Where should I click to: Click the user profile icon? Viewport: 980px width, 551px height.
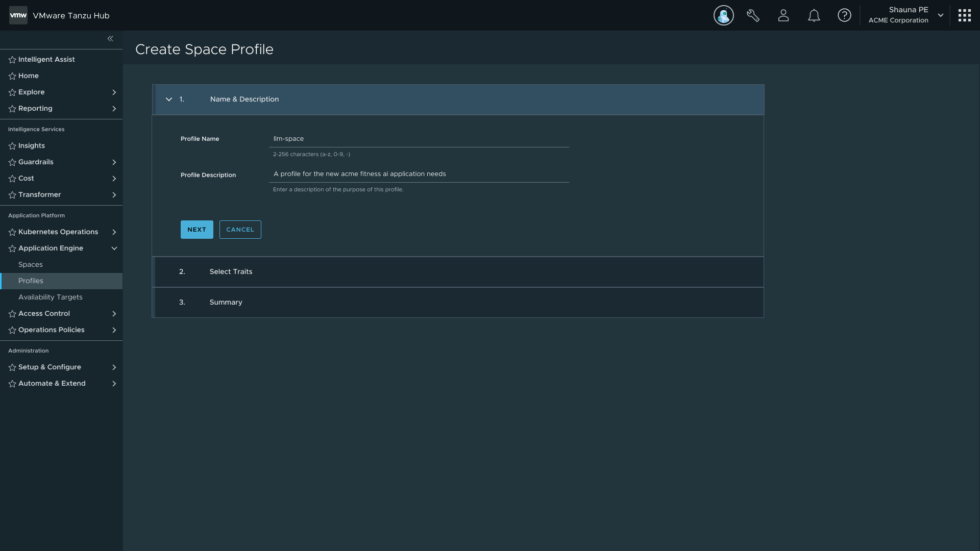point(783,15)
